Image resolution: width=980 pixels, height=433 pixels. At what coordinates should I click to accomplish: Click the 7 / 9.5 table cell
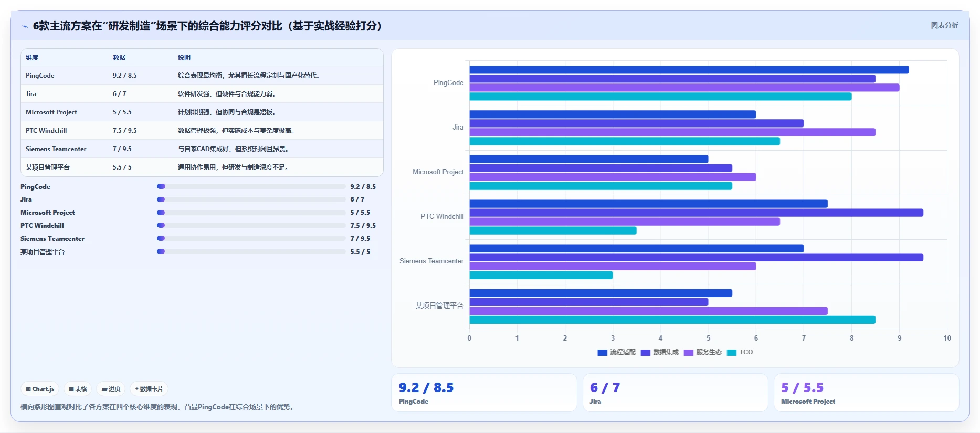point(122,149)
